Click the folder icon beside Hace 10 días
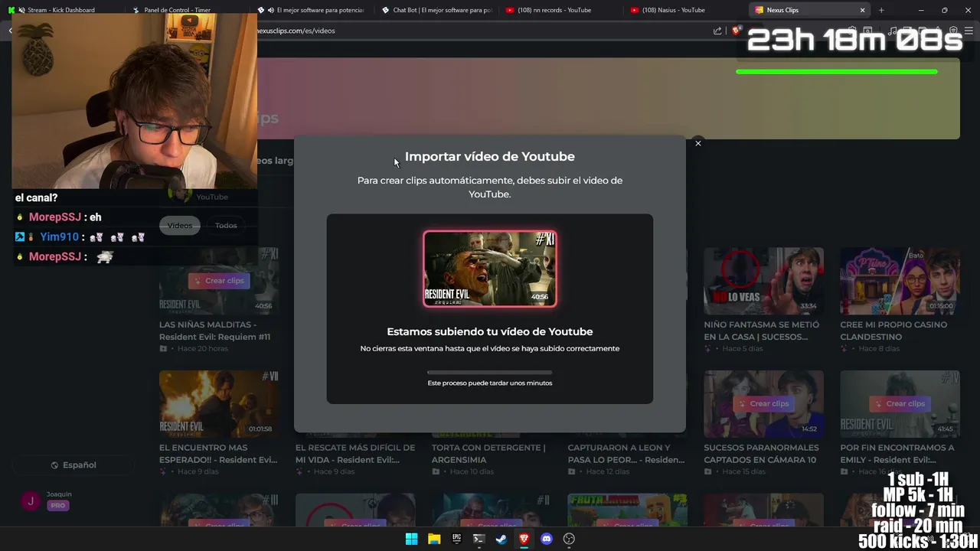Image resolution: width=980 pixels, height=551 pixels. pyautogui.click(x=436, y=472)
